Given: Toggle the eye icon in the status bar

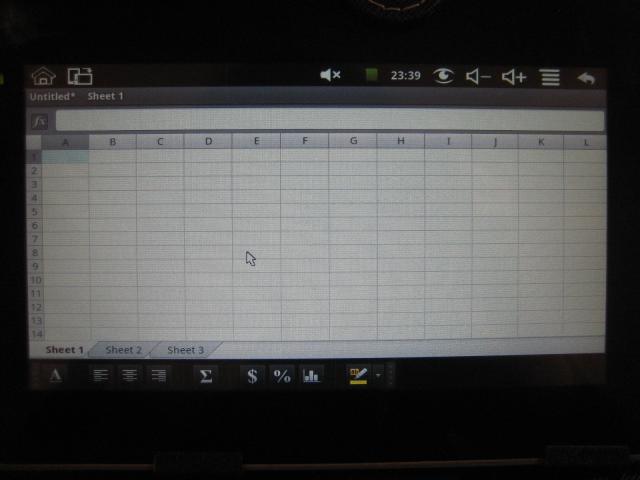Looking at the screenshot, I should click(444, 76).
